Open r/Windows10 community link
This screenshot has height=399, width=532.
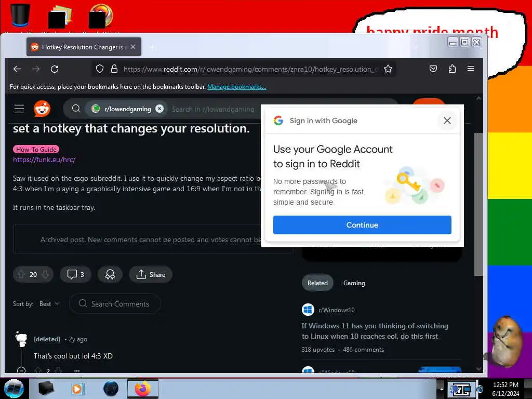pos(337,310)
